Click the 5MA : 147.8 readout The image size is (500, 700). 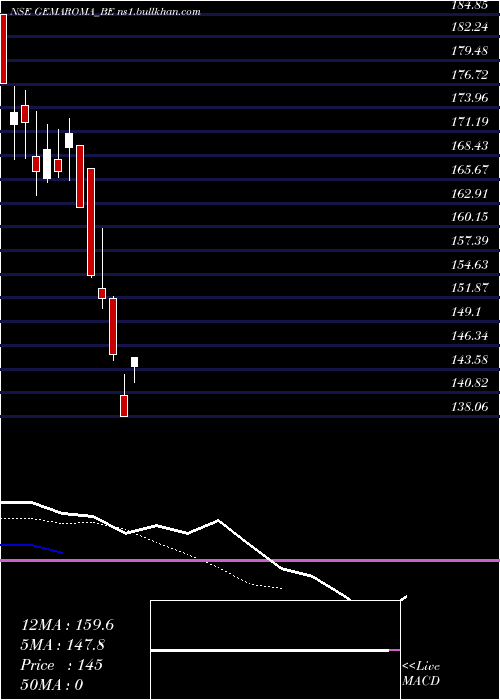coord(63,645)
